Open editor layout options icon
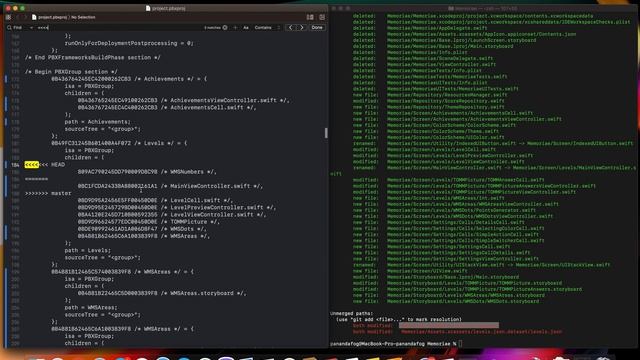The height and width of the screenshot is (360, 640). [x=310, y=17]
